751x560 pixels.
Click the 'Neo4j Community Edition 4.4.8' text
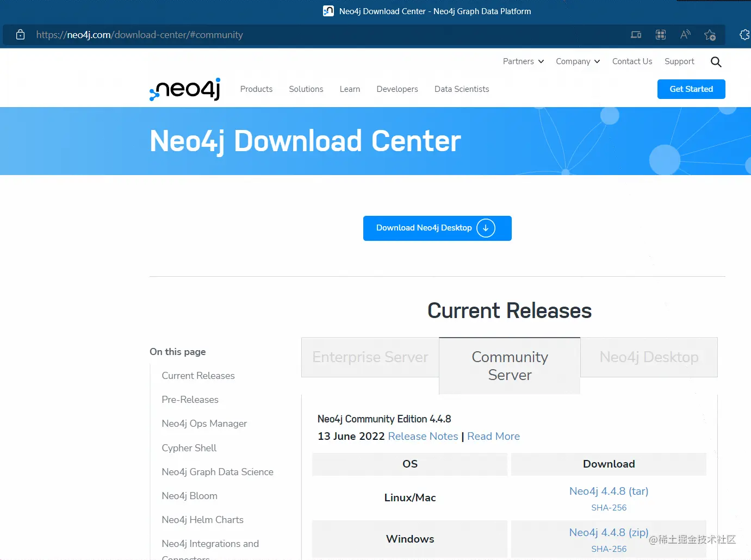(384, 419)
